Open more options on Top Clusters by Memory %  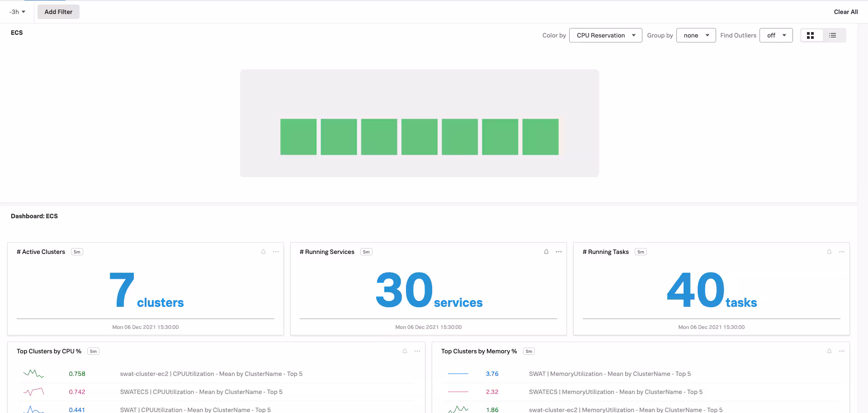842,351
